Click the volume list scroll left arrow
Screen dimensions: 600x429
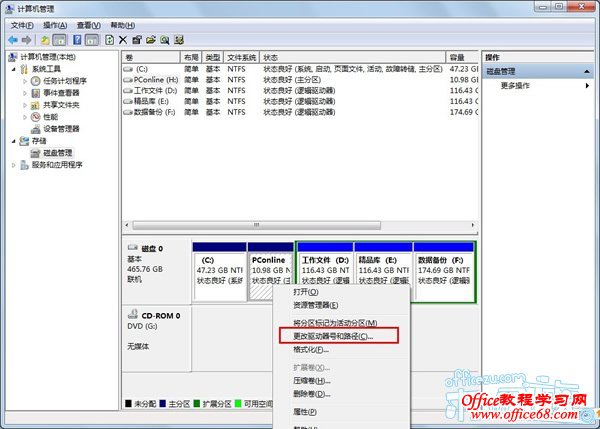tap(127, 225)
